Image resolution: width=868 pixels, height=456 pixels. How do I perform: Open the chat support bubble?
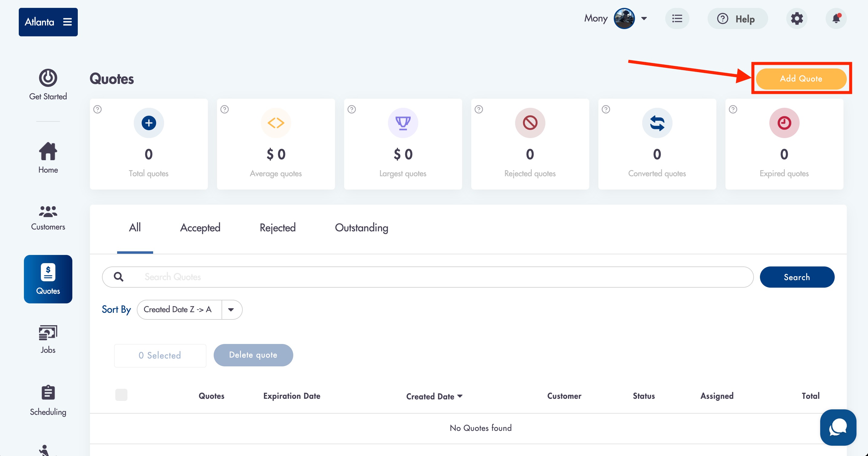tap(838, 427)
